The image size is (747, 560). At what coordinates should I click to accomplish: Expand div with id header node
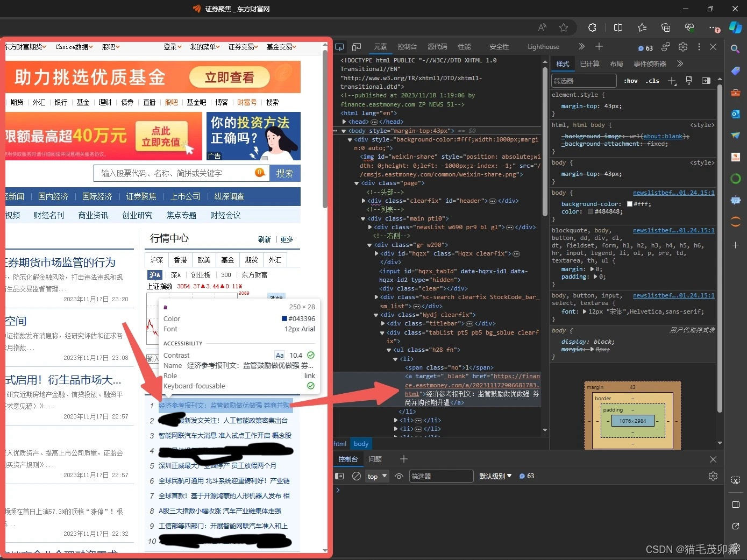pyautogui.click(x=364, y=201)
